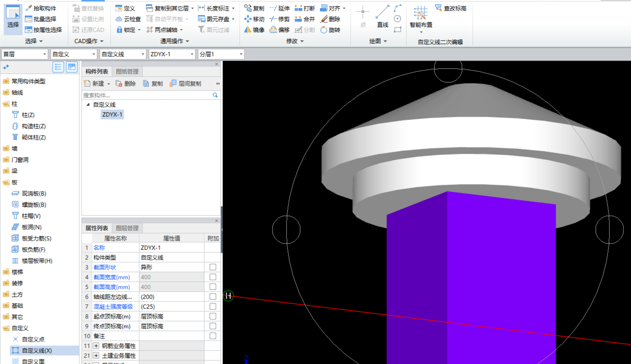The image size is (631, 364).
Task: Switch to 图层管理 tab
Action: [x=127, y=228]
